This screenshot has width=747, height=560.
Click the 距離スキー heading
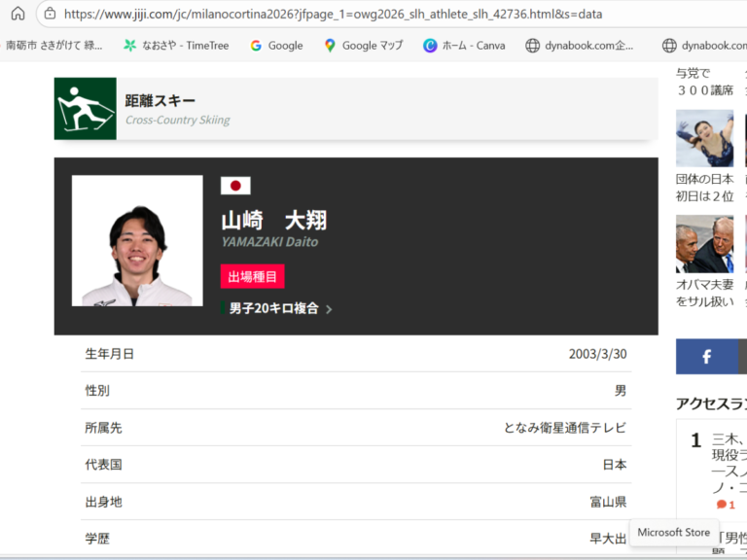click(x=160, y=100)
